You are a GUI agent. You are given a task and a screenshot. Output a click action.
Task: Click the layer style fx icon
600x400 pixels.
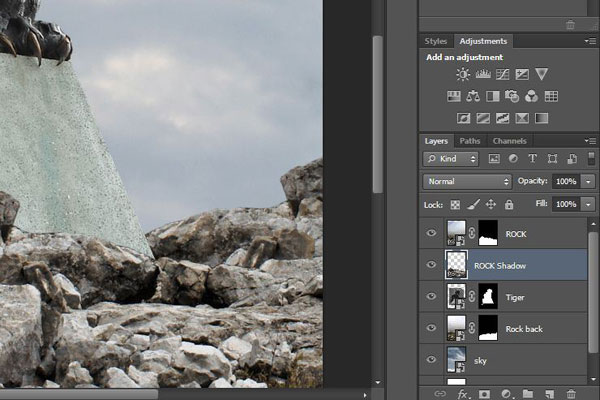pos(464,394)
